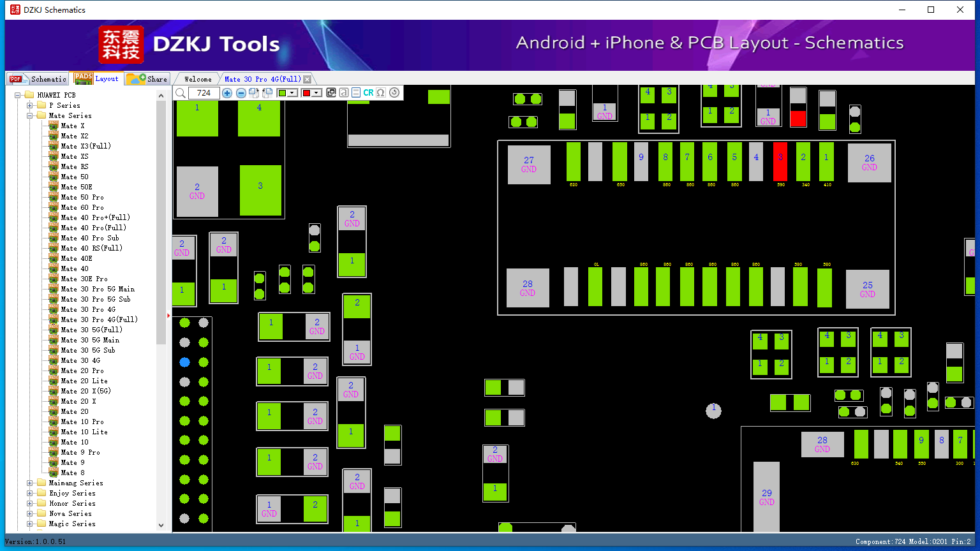
Task: Click the rotate icon right after zoom-out
Action: point(254,93)
